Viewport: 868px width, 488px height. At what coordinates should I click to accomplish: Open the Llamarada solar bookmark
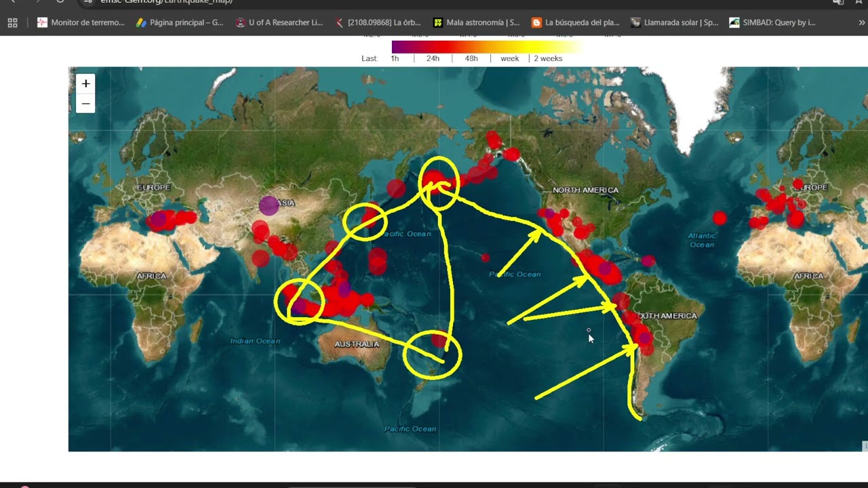click(675, 22)
